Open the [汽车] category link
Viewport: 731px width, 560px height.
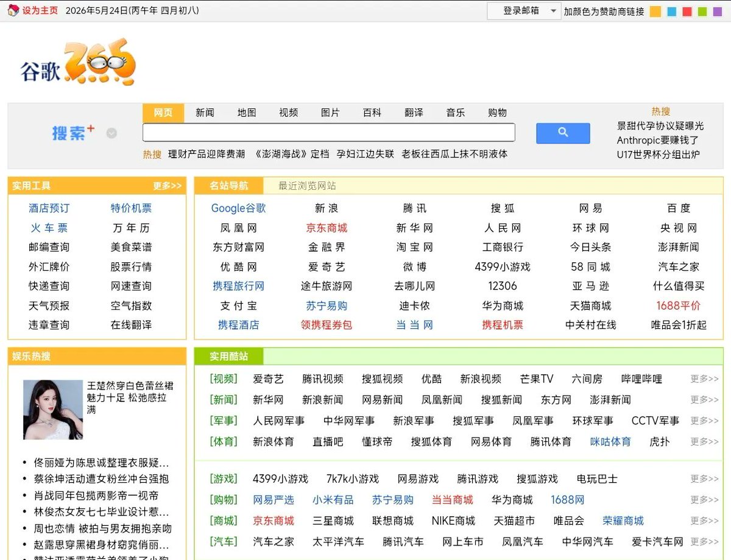(224, 541)
